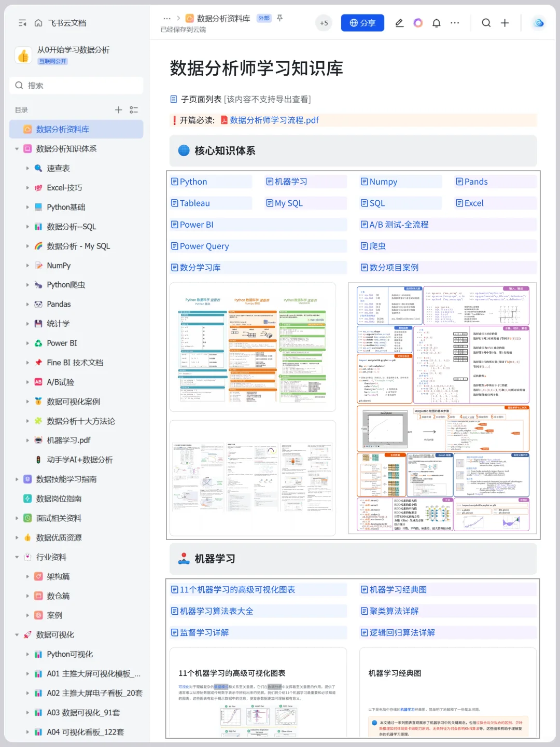The height and width of the screenshot is (747, 560).
Task: Open the 数分项目案例 link
Action: point(394,268)
